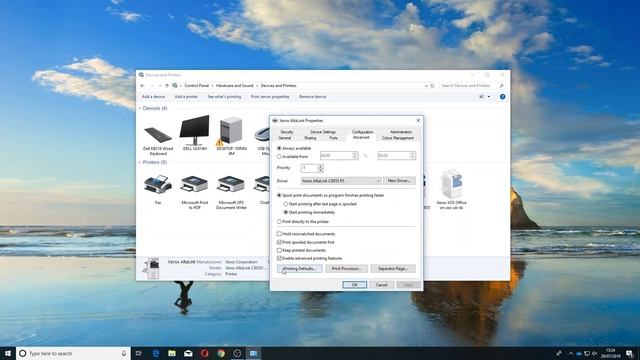The height and width of the screenshot is (360, 640).
Task: Select the Xerox XDS Office printer icon
Action: pos(451,184)
